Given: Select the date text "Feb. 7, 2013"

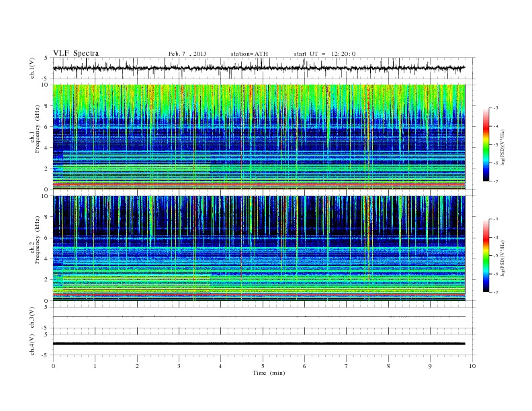Looking at the screenshot, I should coord(187,54).
